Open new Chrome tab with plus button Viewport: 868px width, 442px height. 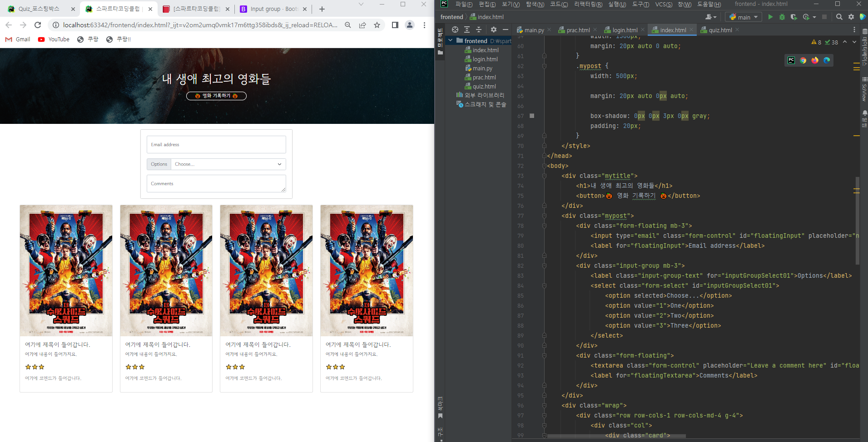click(x=322, y=9)
